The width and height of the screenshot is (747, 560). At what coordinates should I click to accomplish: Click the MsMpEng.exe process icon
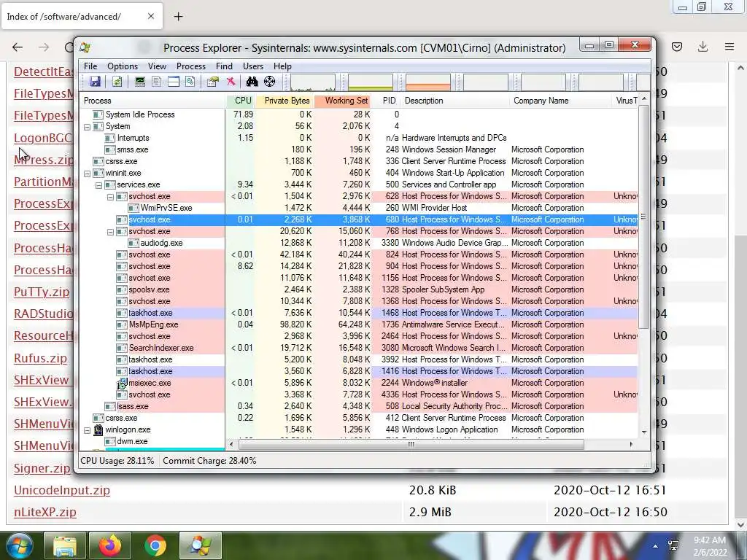tap(122, 324)
